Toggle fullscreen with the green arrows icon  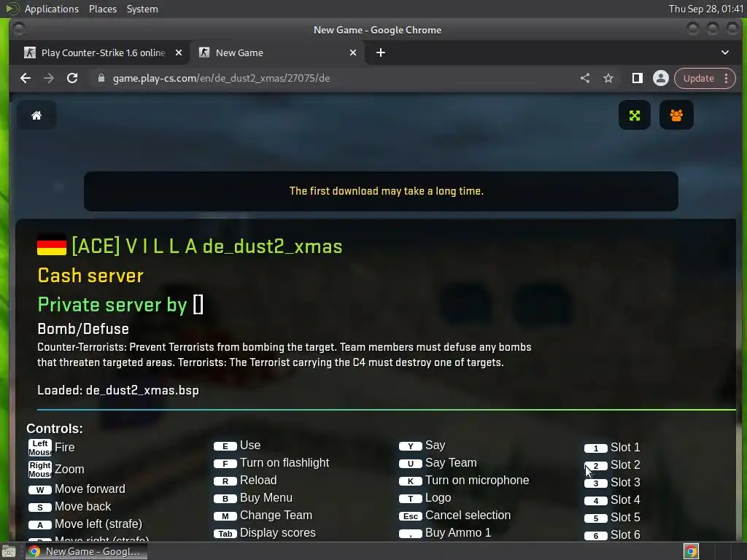click(x=635, y=115)
